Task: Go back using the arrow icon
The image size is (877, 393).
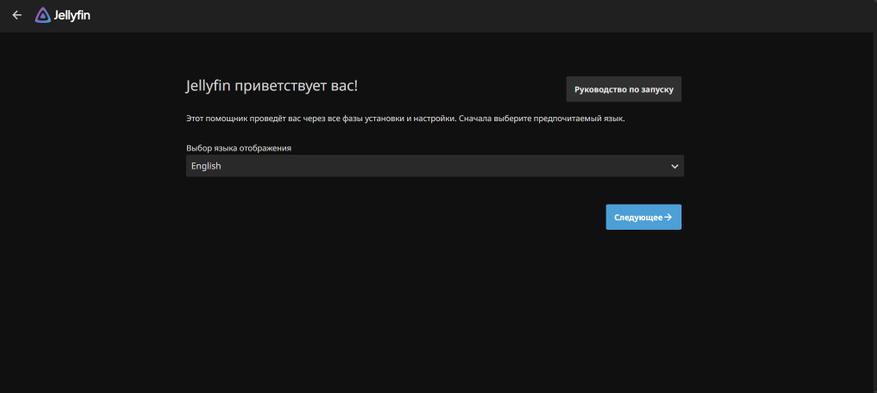Action: coord(17,15)
